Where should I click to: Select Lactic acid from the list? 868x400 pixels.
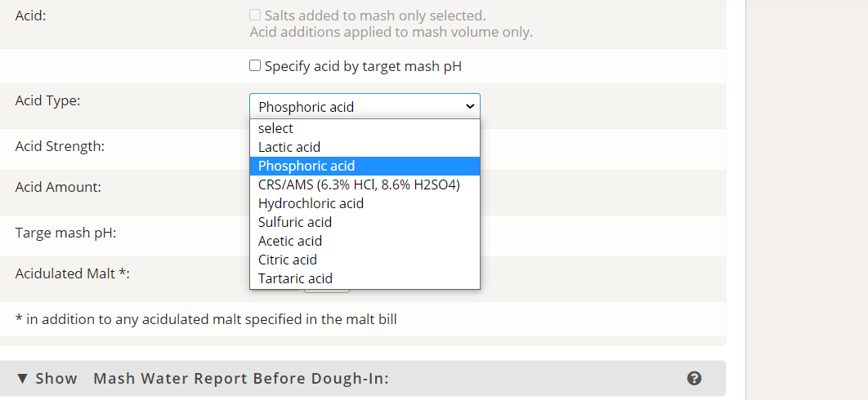(x=365, y=147)
